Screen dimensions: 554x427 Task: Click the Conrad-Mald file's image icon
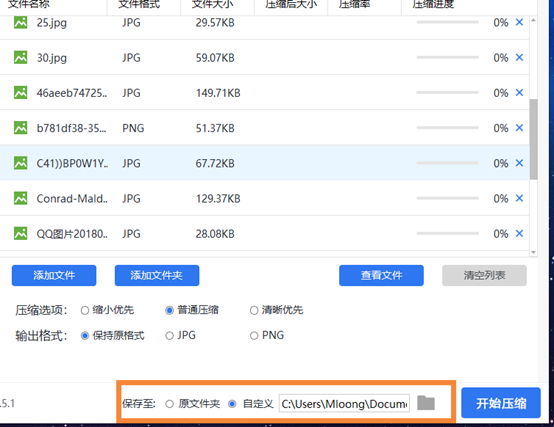pos(20,198)
